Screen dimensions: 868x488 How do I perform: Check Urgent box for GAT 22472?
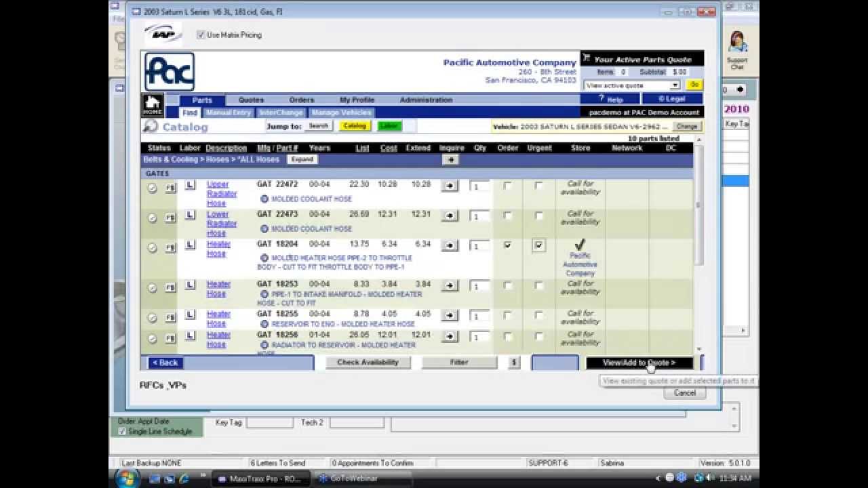pos(538,186)
